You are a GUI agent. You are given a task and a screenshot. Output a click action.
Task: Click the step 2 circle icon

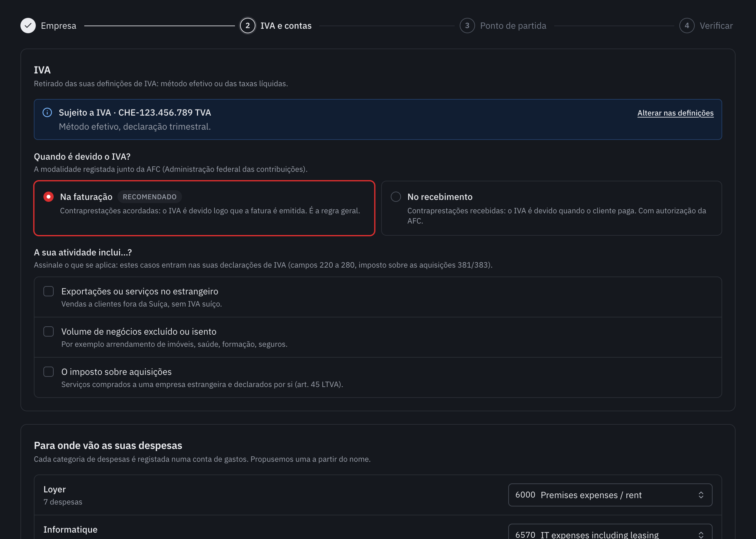click(x=247, y=26)
